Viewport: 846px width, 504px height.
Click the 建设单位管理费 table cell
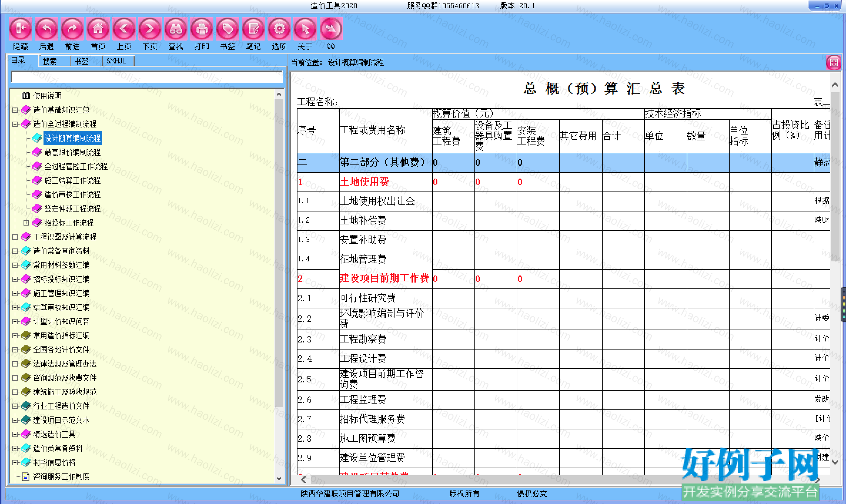(386, 458)
